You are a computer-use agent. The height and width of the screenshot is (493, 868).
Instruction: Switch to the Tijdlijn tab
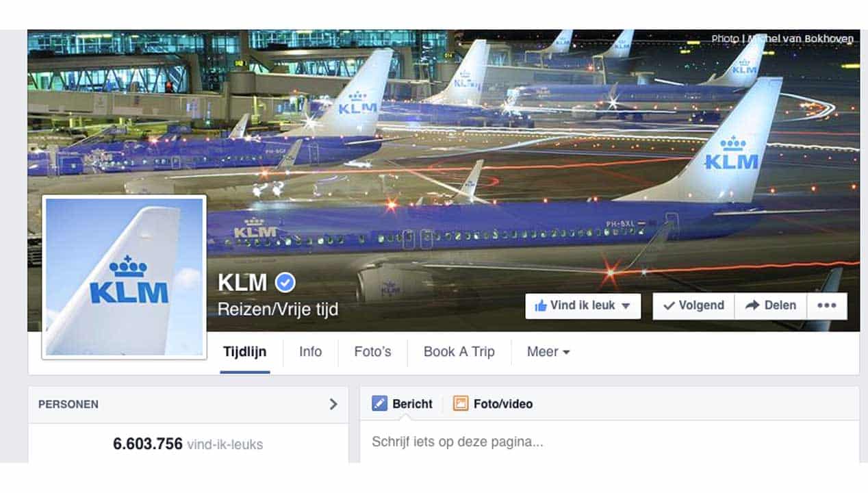click(245, 352)
